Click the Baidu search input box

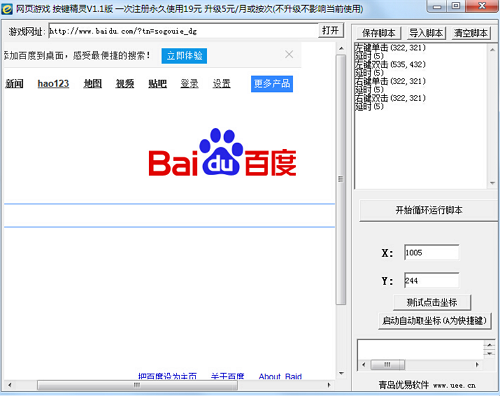pyautogui.click(x=169, y=215)
